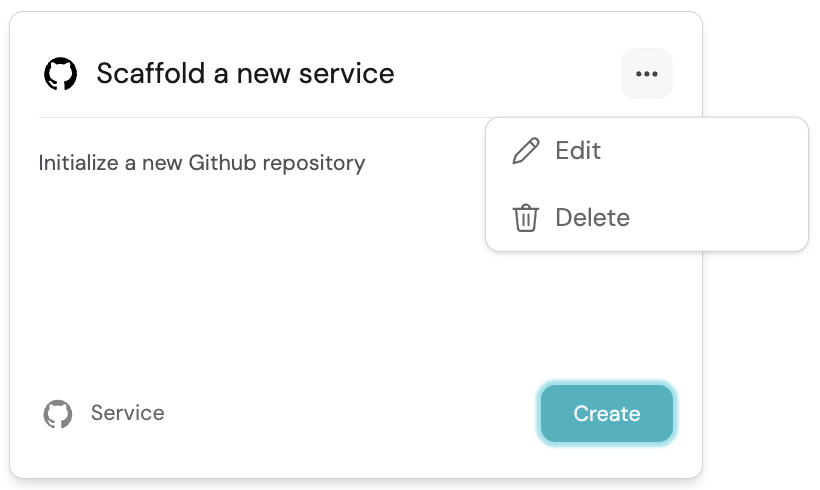Click the small GitHub icon next to Service
This screenshot has width=820, height=490.
click(x=58, y=414)
